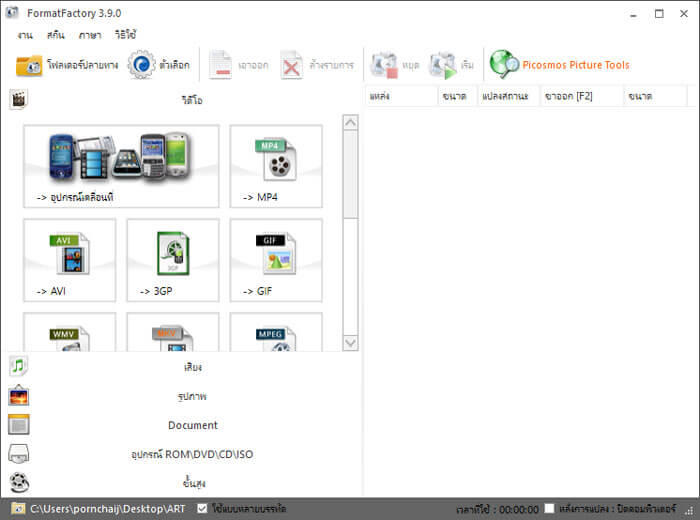Select the convert to MP4 tile

tap(276, 166)
